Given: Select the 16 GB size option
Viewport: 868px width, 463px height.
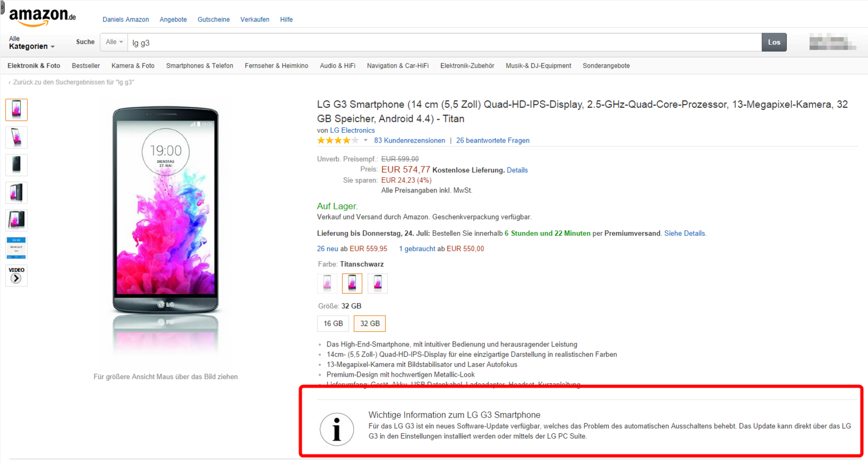Looking at the screenshot, I should 333,324.
